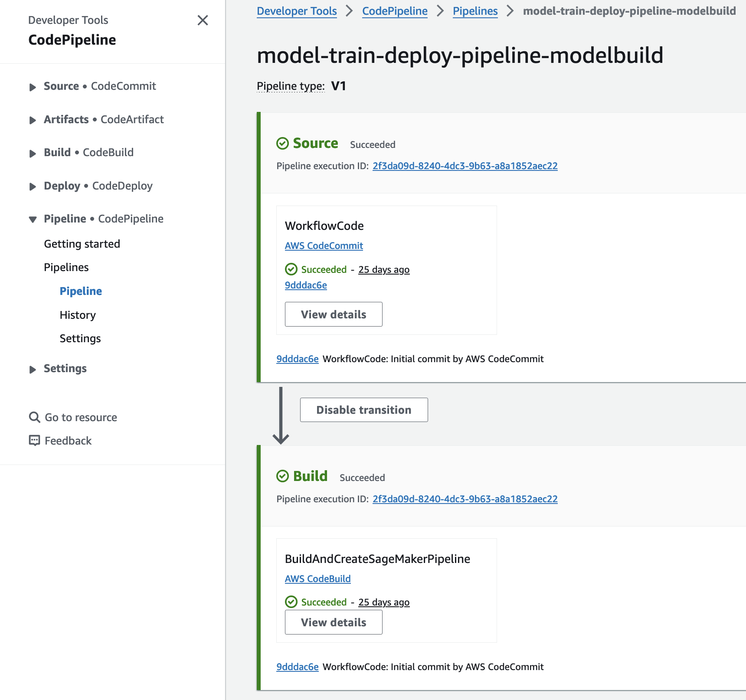The width and height of the screenshot is (746, 700).
Task: Open AWS CodeCommit provider link
Action: (x=324, y=245)
